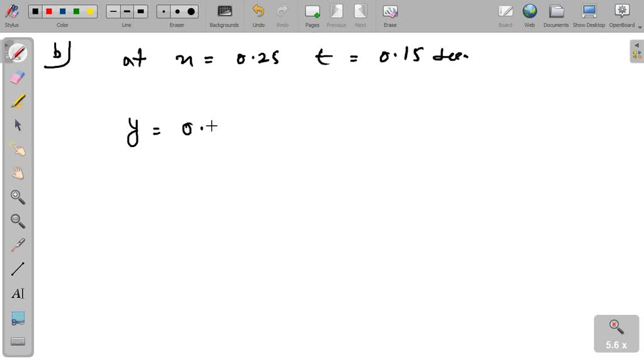The width and height of the screenshot is (644, 362).
Task: Switch to the Highlighter tool
Action: [18, 99]
